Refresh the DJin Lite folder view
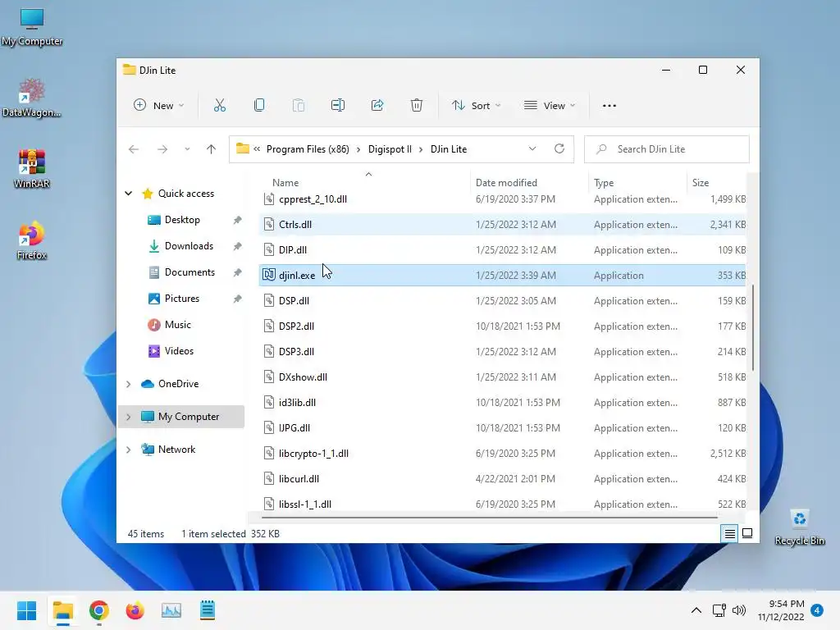840x630 pixels. (x=559, y=149)
